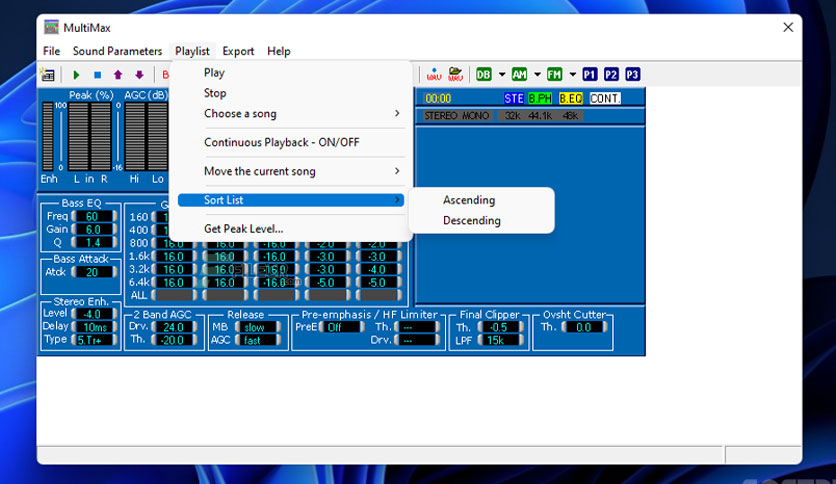Viewport: 836px width, 484px height.
Task: Click the playlist editor icon in the toolbar
Action: point(48,75)
